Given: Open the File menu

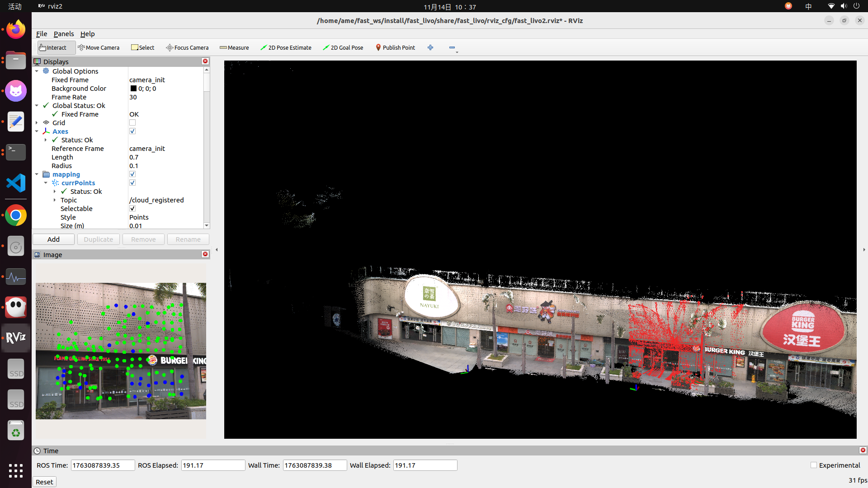Looking at the screenshot, I should pos(41,34).
